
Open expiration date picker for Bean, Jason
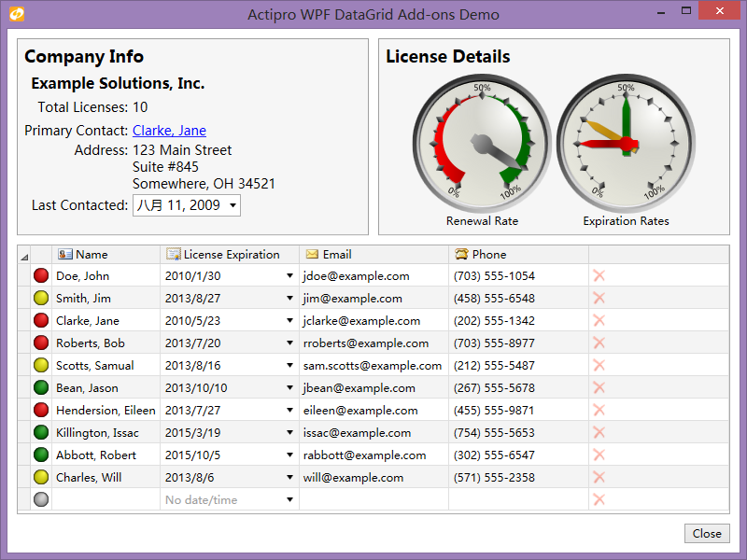[x=289, y=387]
